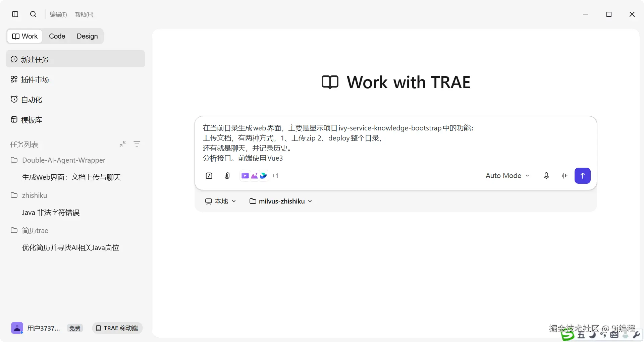Open the TRAE 移动端 button

117,328
